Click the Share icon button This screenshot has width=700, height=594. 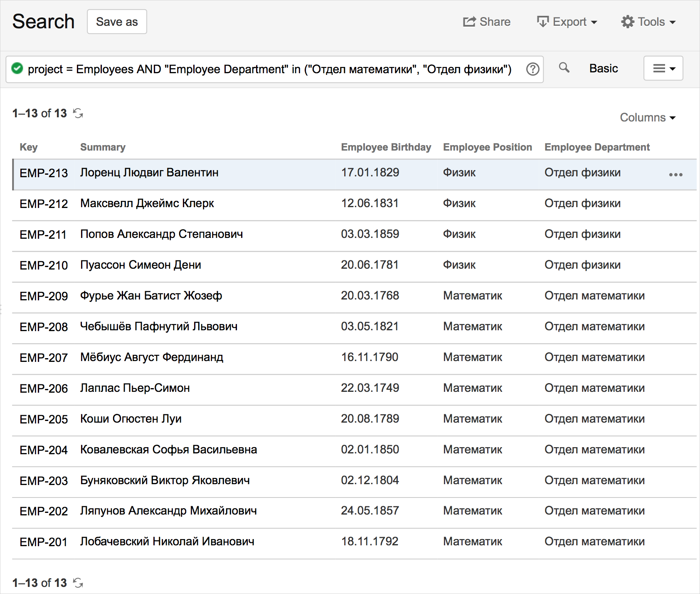click(x=487, y=22)
